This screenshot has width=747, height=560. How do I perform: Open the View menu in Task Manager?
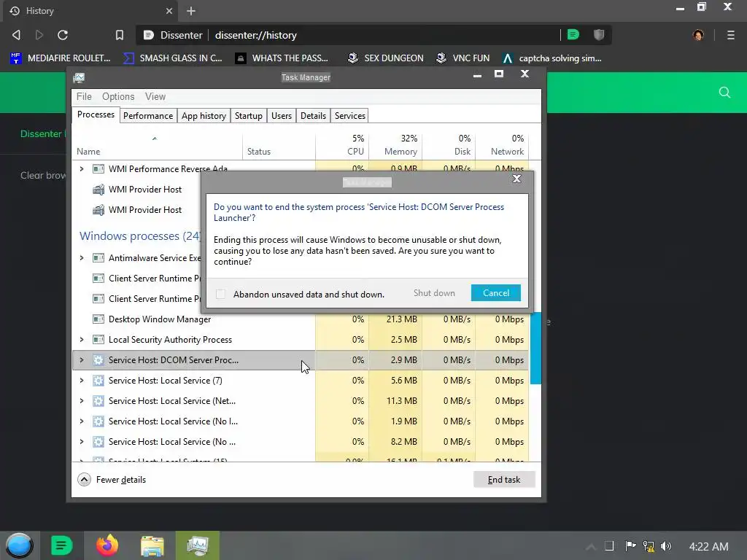(155, 97)
